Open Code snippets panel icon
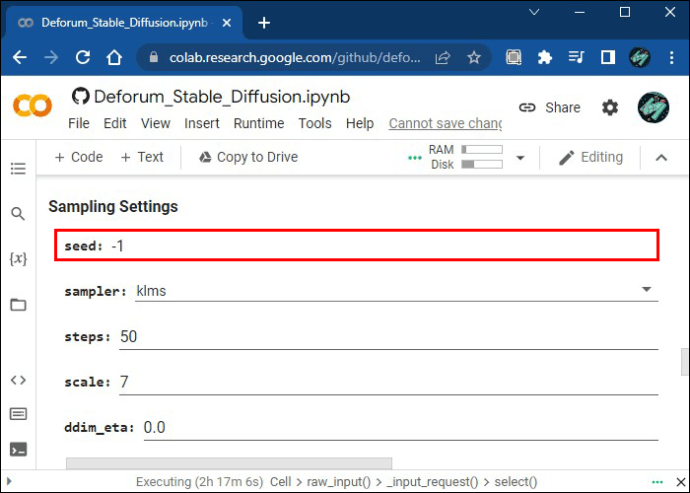 point(18,380)
